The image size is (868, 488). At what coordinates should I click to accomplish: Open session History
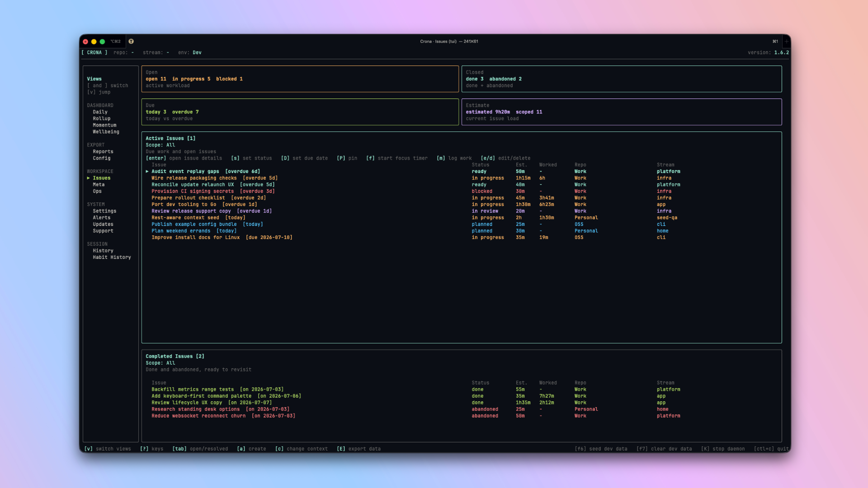(103, 251)
